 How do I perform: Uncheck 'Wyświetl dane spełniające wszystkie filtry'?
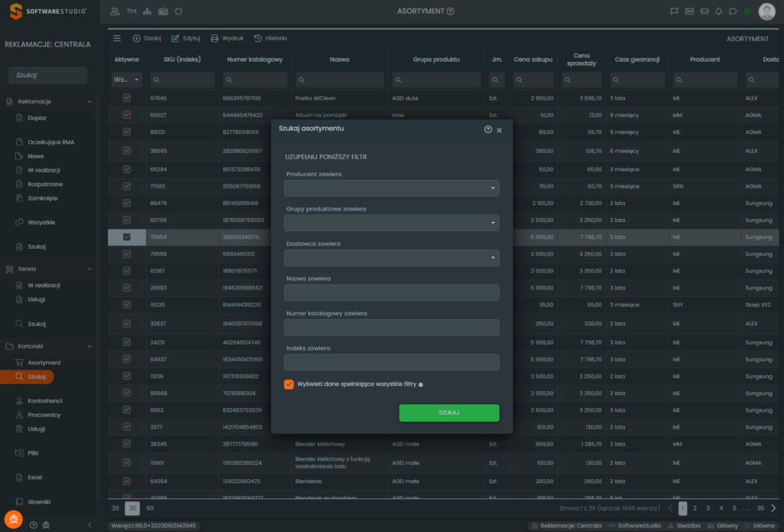[x=289, y=384]
